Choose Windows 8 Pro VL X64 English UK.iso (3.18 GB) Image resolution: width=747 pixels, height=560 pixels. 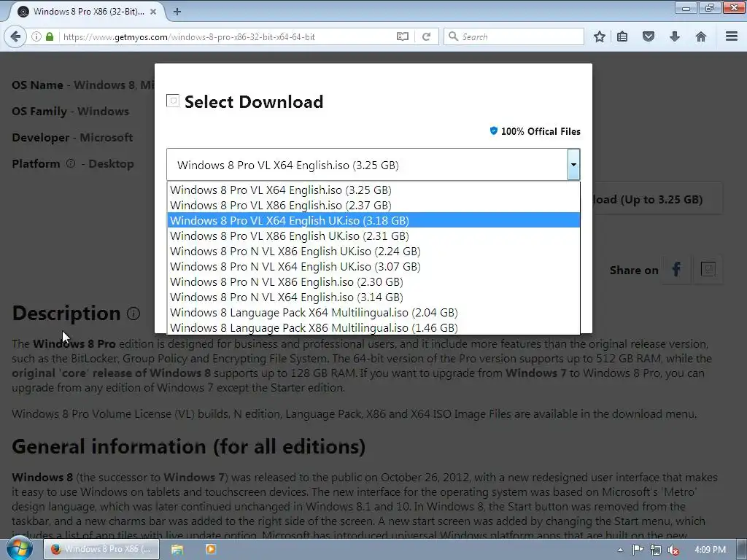373,220
